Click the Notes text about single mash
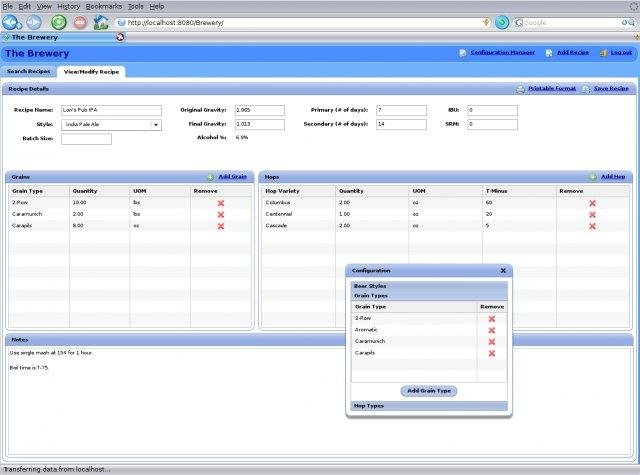The width and height of the screenshot is (640, 475). [x=51, y=353]
